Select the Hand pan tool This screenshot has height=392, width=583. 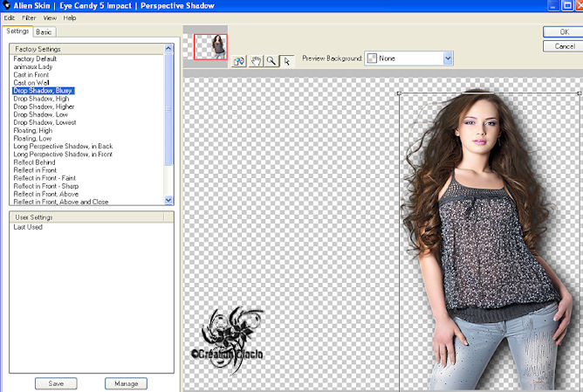[257, 61]
